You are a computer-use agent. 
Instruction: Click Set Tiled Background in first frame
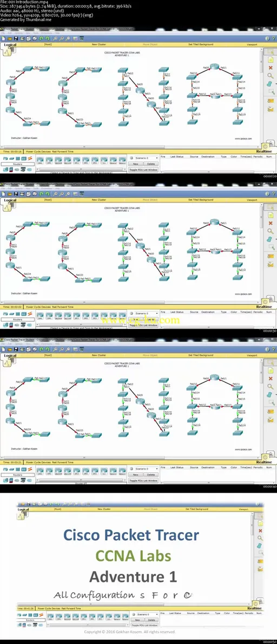[x=201, y=44]
